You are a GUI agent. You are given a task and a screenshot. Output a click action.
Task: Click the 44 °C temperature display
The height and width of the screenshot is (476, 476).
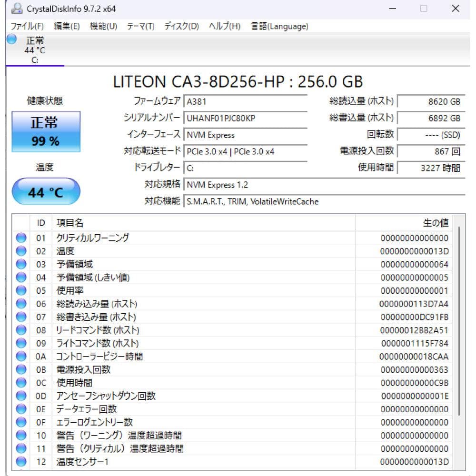point(45,191)
